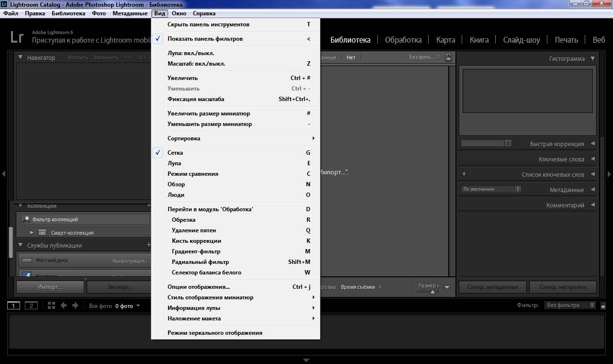The image size is (613, 364).
Task: Add a new collection with plus icon
Action: coord(148,206)
